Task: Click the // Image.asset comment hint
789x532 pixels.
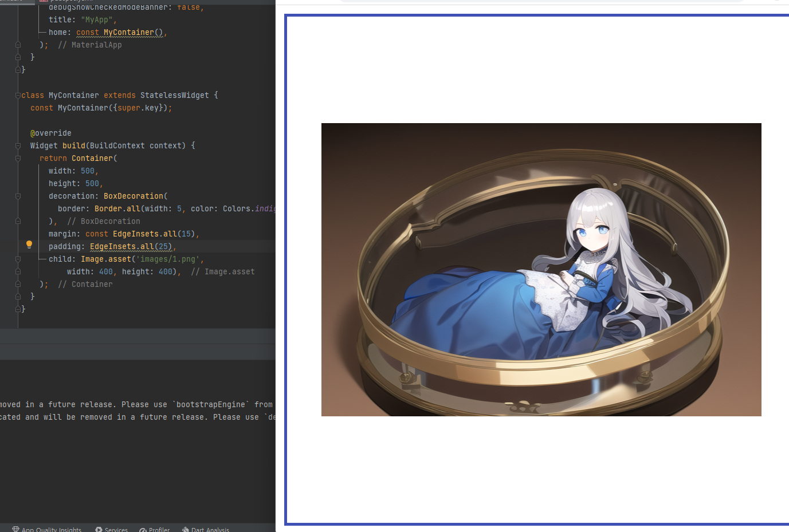Action: point(223,271)
